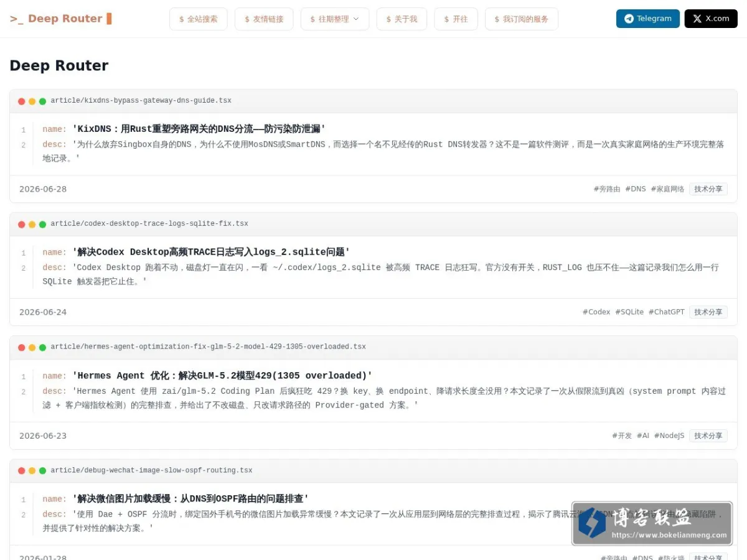Screen dimensions: 747x560
Task: Click the yellow dot on KixDNS card header
Action: (32, 101)
